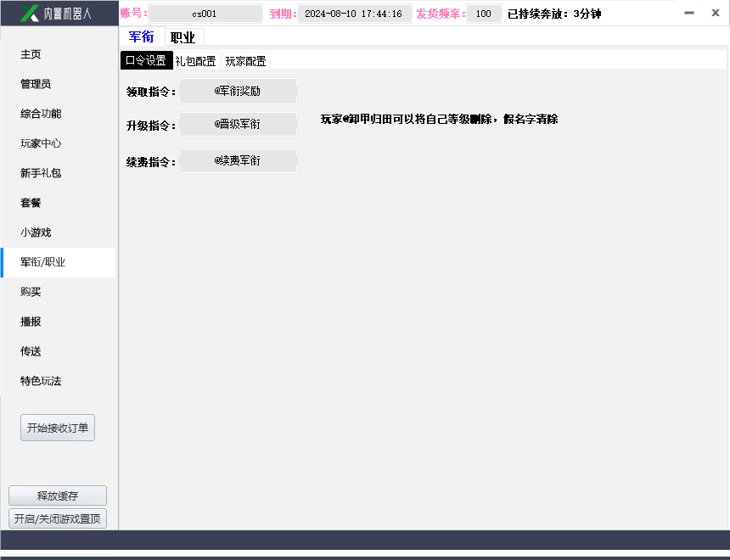Click the 玩家@卸甲归田 hint text
730x560 pixels.
click(439, 119)
